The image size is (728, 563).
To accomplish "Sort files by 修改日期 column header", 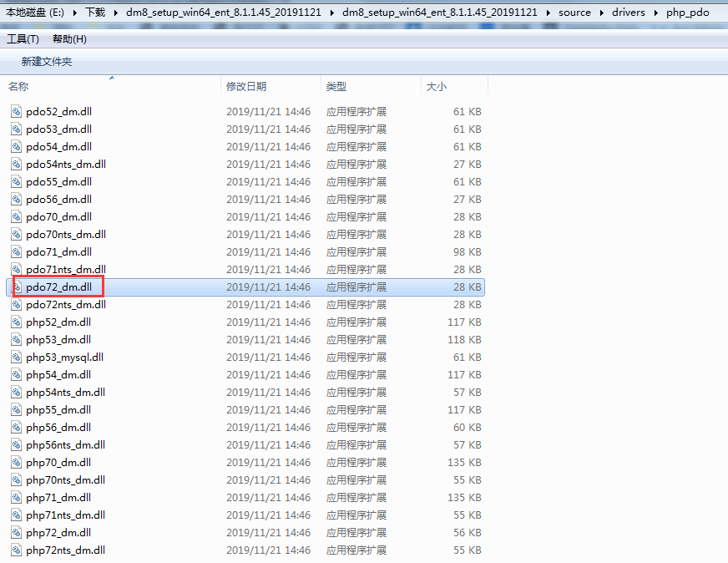I will pyautogui.click(x=246, y=86).
